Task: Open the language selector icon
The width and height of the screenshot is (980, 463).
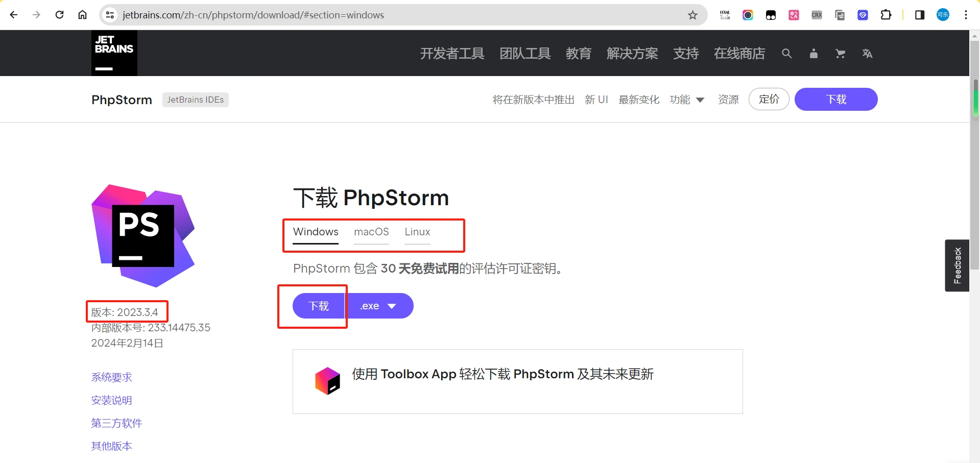Action: (867, 53)
